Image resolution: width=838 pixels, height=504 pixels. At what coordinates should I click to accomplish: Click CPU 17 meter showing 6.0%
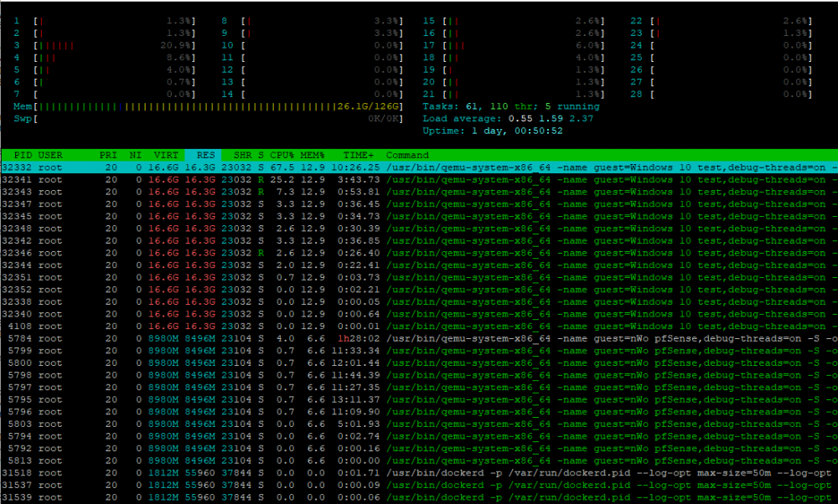tap(514, 45)
